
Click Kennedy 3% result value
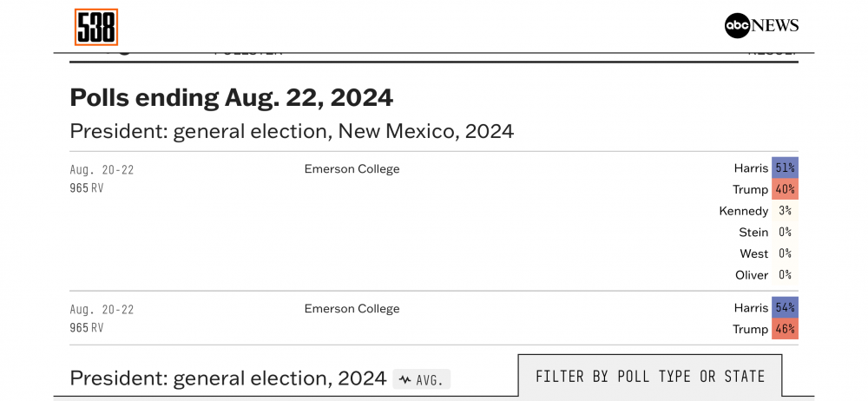(x=785, y=211)
